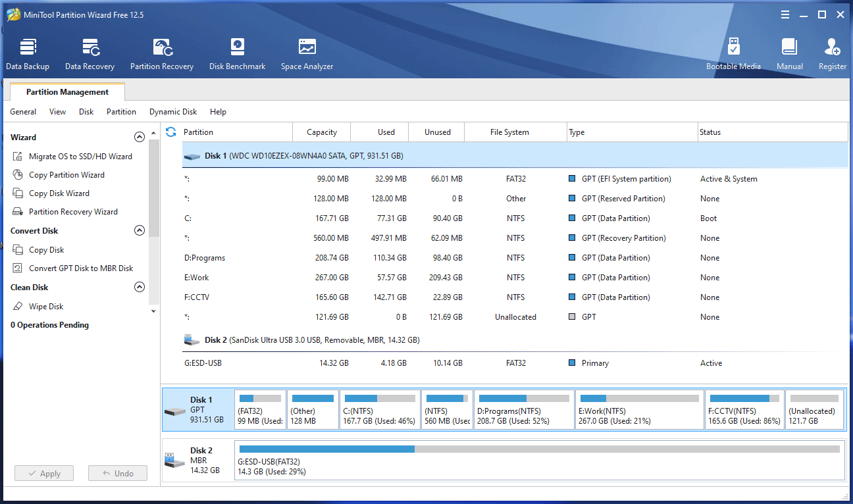Select E:Work(NTFS) block in disk map
853x504 pixels.
640,410
